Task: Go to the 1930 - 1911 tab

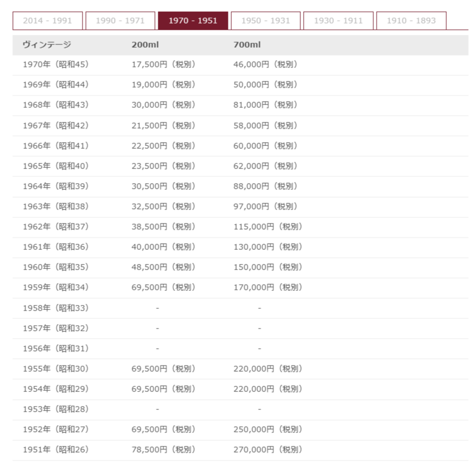Action: click(338, 21)
